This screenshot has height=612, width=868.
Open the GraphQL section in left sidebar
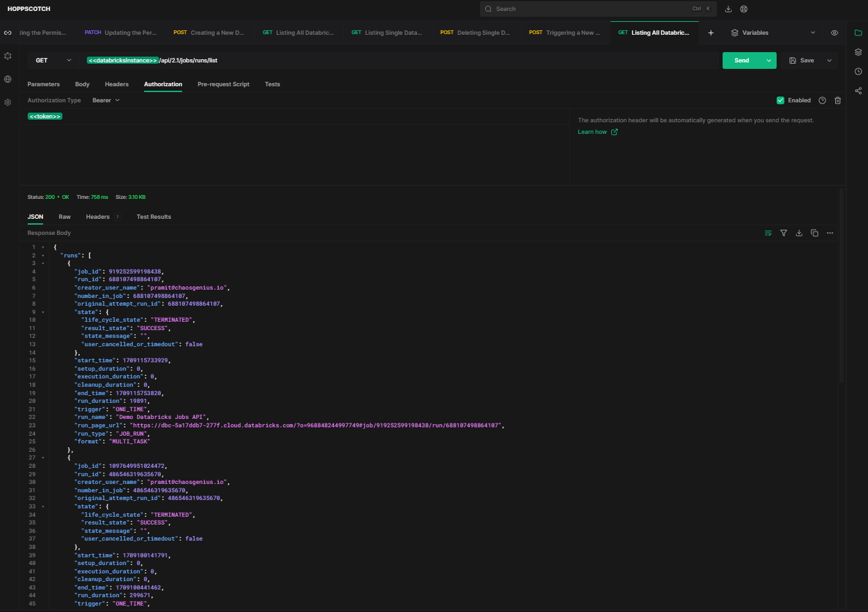coord(8,56)
